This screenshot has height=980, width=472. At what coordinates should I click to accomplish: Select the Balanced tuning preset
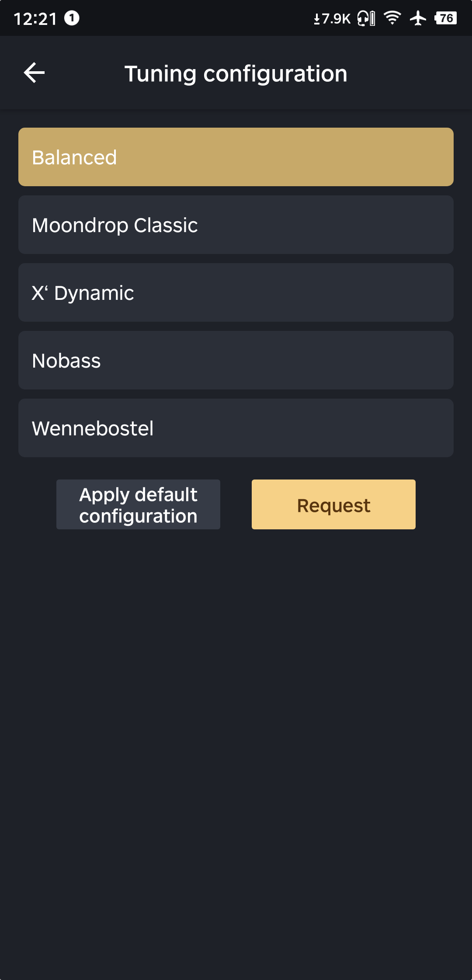(236, 157)
